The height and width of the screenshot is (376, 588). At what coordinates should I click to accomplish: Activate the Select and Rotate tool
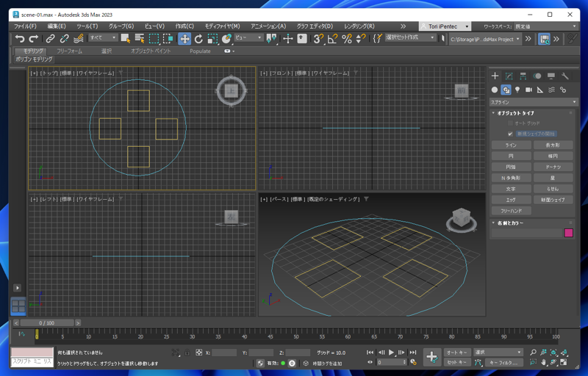(x=198, y=39)
